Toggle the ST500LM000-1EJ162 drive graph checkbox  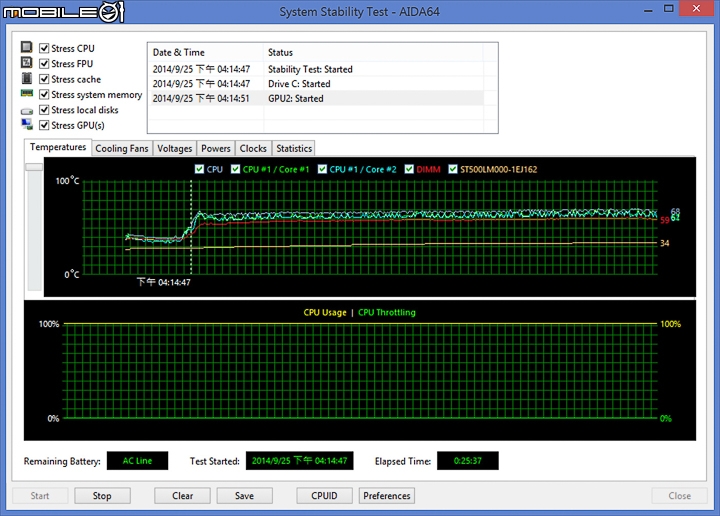click(x=453, y=169)
